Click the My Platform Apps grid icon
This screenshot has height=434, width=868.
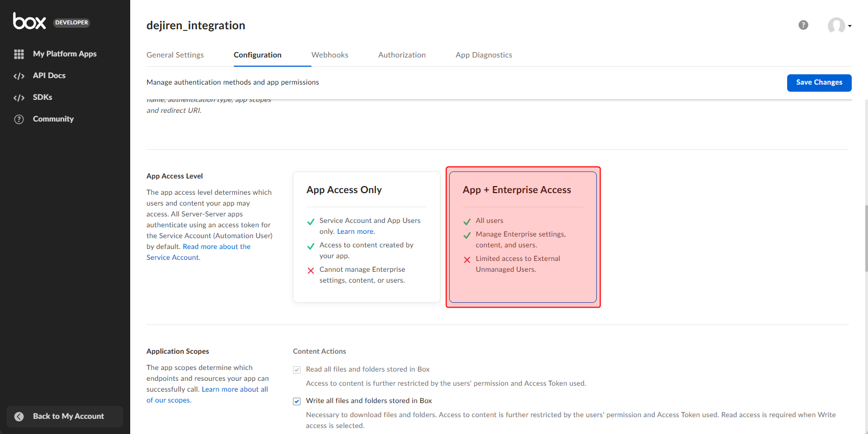19,54
